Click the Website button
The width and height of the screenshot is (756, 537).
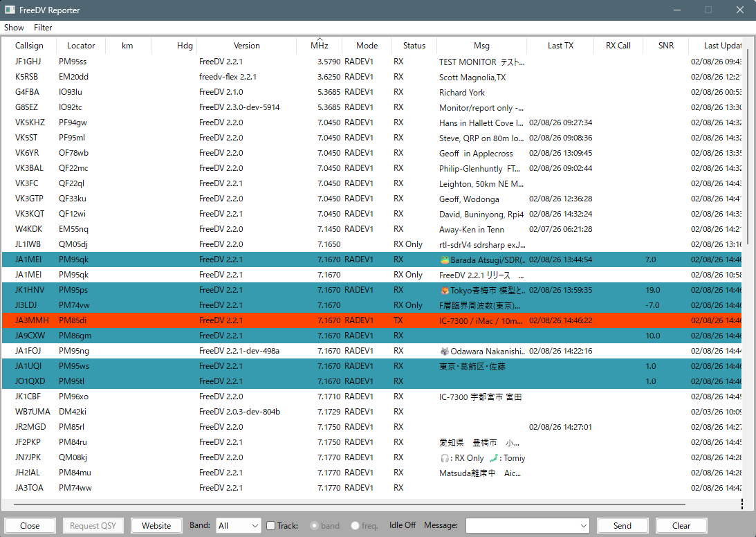[x=156, y=526]
